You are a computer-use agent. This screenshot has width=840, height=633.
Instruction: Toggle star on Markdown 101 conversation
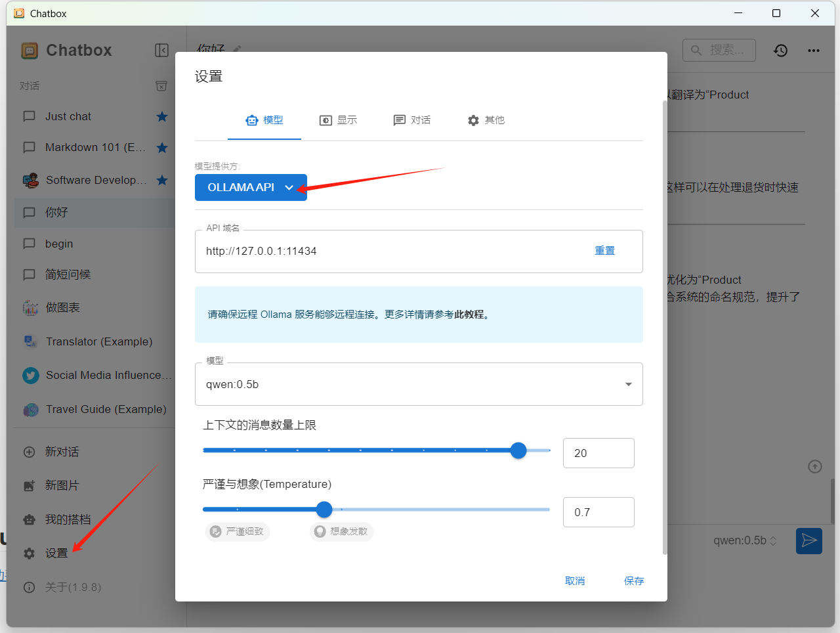[x=162, y=147]
